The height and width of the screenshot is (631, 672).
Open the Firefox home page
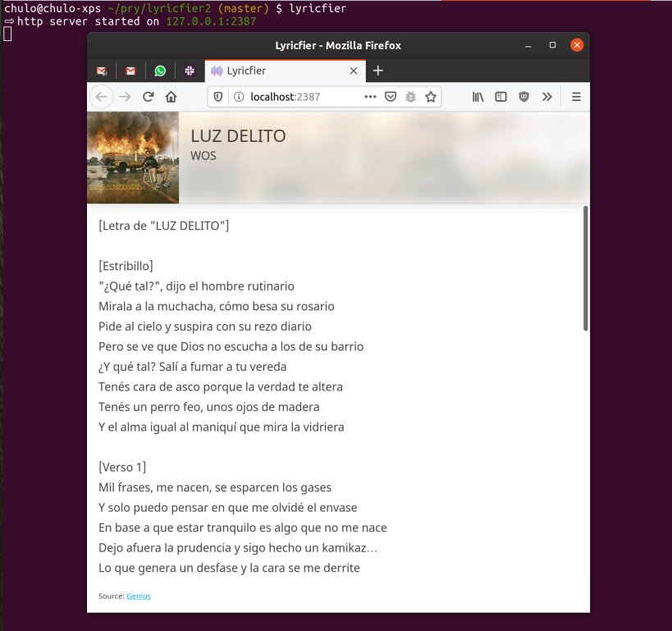click(x=171, y=97)
